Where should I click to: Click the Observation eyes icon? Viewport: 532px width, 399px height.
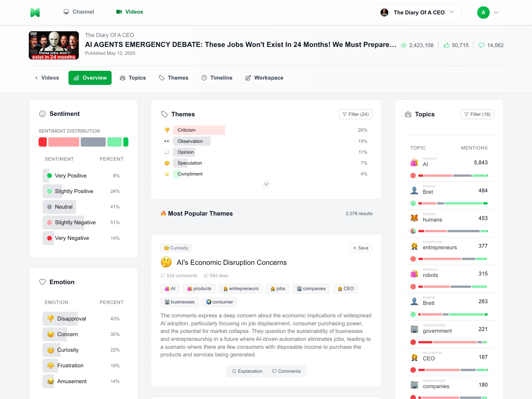pyautogui.click(x=167, y=141)
